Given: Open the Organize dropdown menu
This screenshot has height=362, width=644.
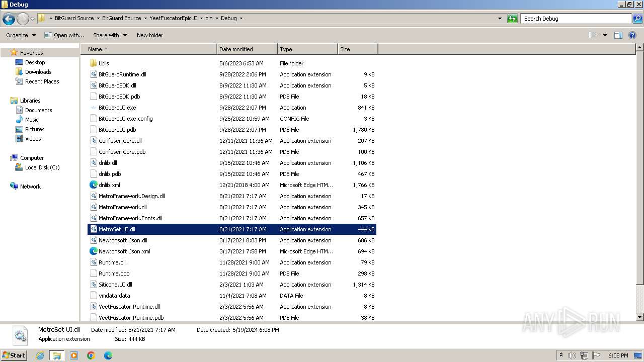Looking at the screenshot, I should point(21,35).
